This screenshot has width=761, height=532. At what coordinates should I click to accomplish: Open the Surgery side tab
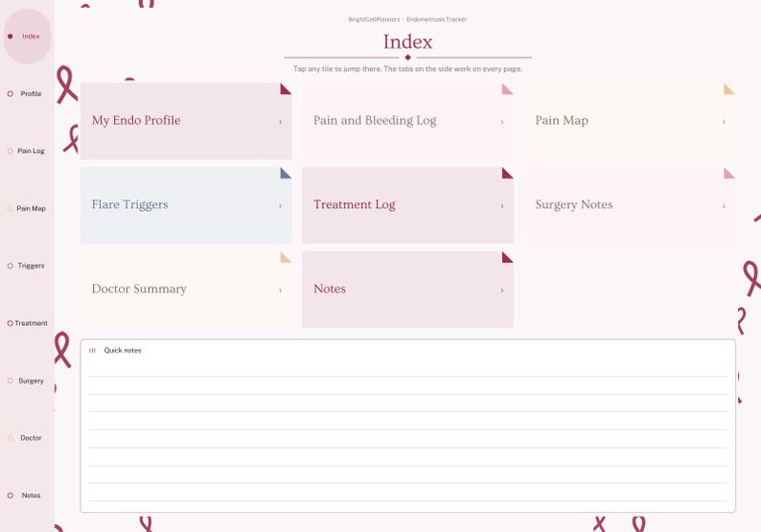pyautogui.click(x=27, y=382)
